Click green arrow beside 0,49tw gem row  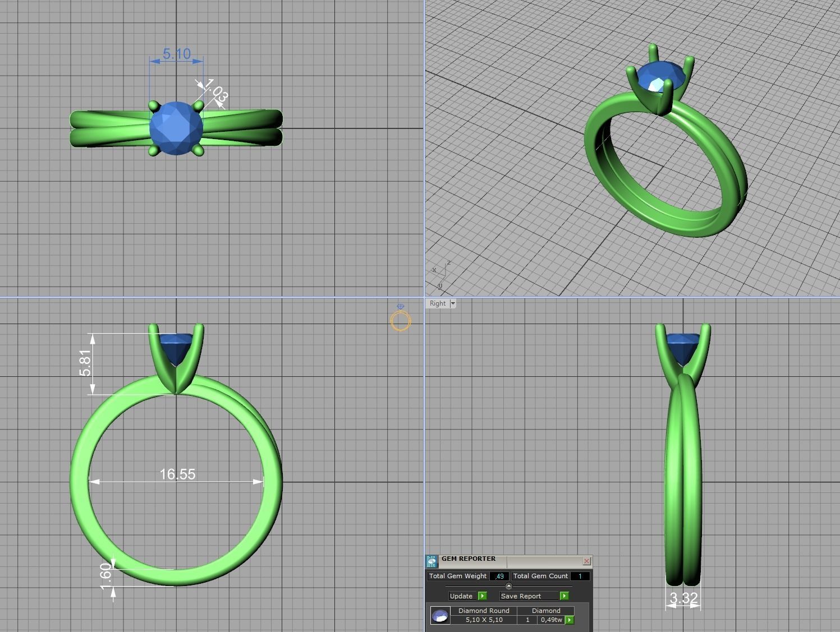tap(570, 620)
